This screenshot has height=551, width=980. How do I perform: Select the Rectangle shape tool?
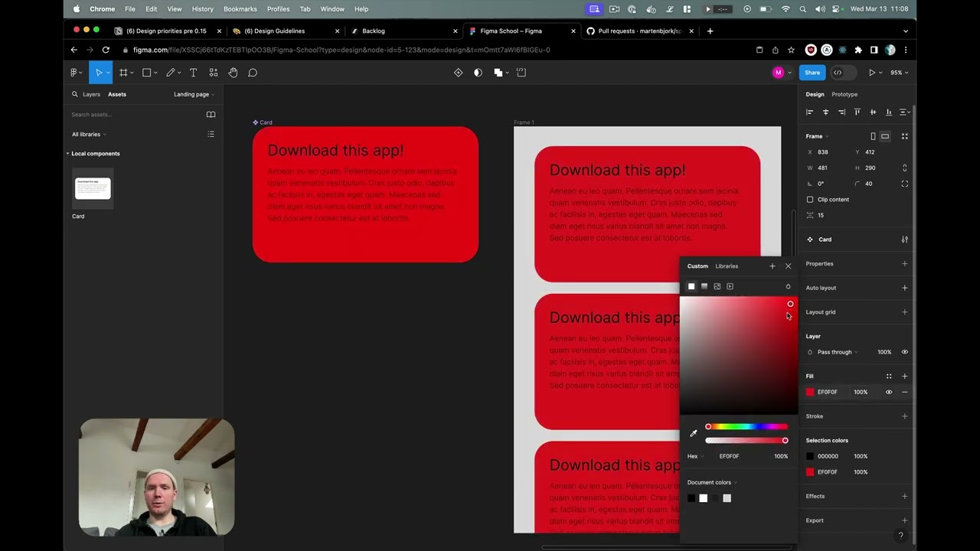click(146, 73)
